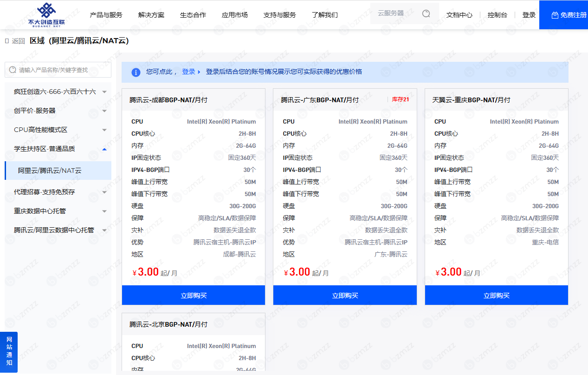Click Intel(R) Xeon(R) Platinum on the 北京 card
The height and width of the screenshot is (375, 588).
coord(221,346)
